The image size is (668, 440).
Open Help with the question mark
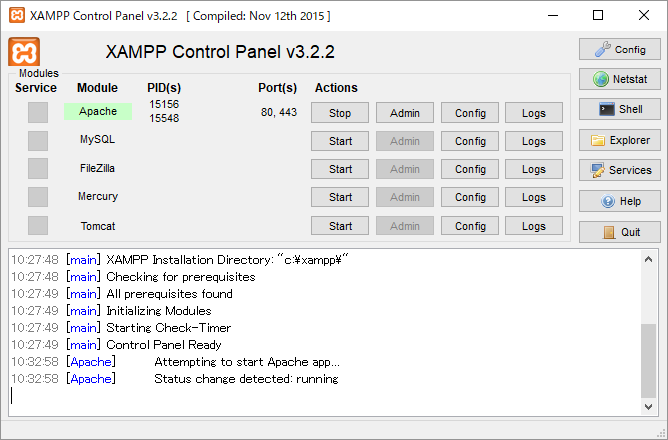click(619, 201)
